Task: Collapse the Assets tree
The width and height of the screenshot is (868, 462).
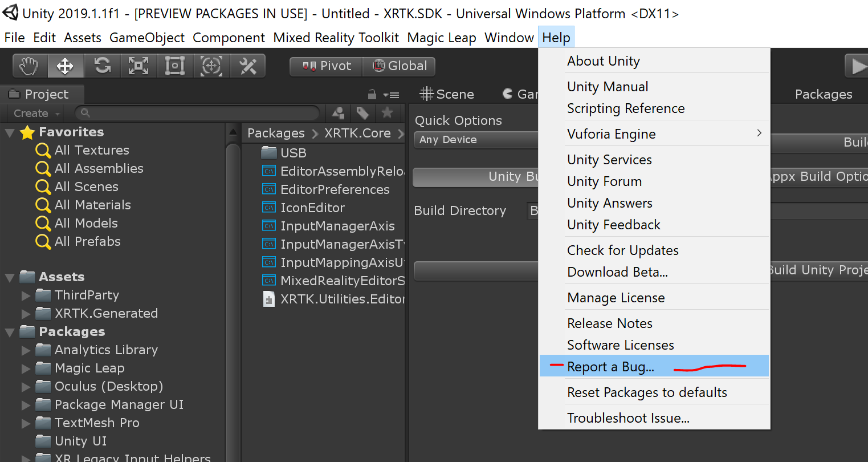Action: click(x=10, y=278)
